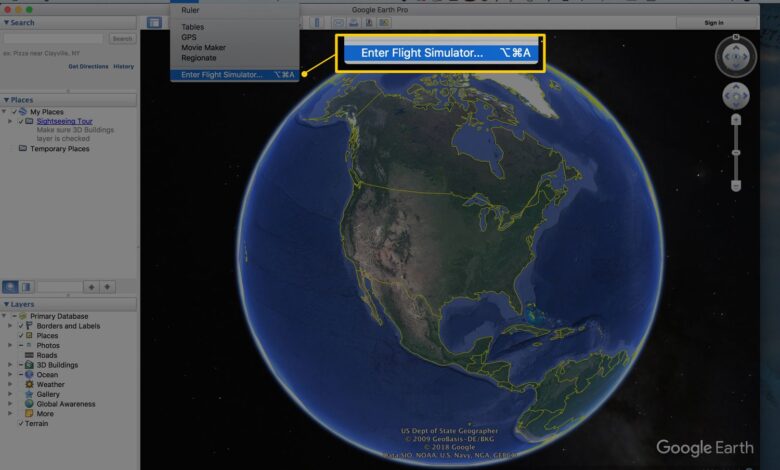This screenshot has width=780, height=470.
Task: Click the Global Awareness globe icon
Action: tap(29, 404)
